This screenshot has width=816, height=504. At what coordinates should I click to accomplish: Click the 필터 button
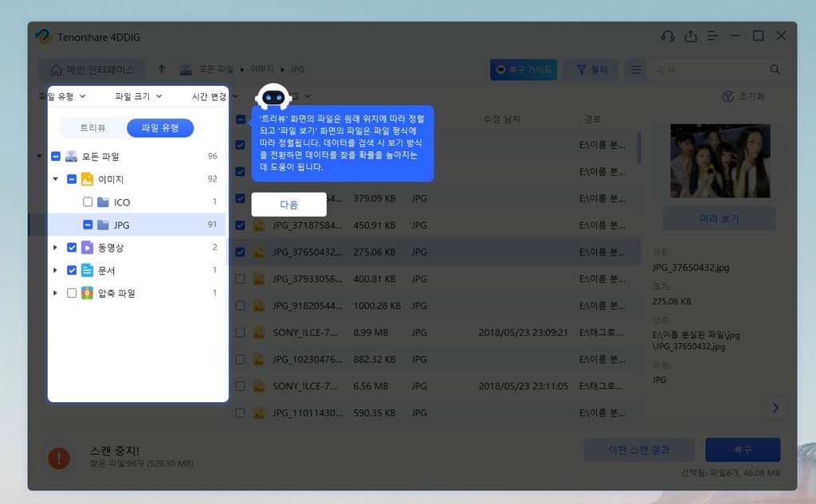[592, 70]
